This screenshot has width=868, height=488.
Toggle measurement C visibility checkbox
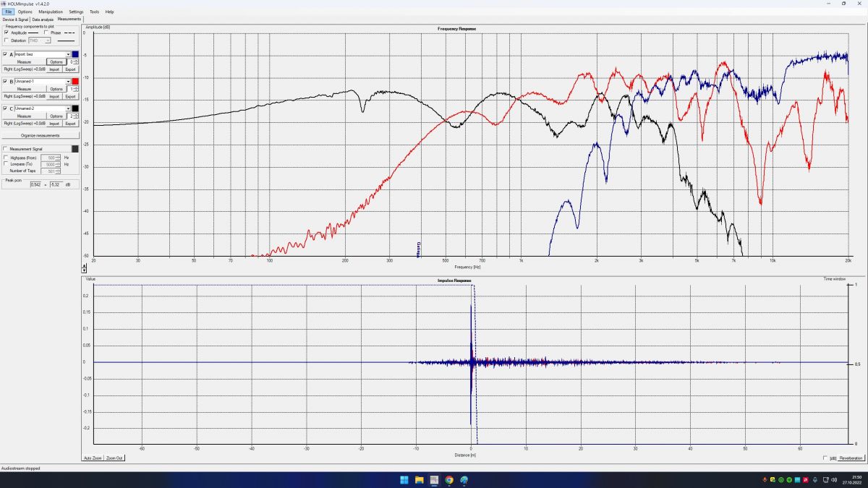[6, 108]
